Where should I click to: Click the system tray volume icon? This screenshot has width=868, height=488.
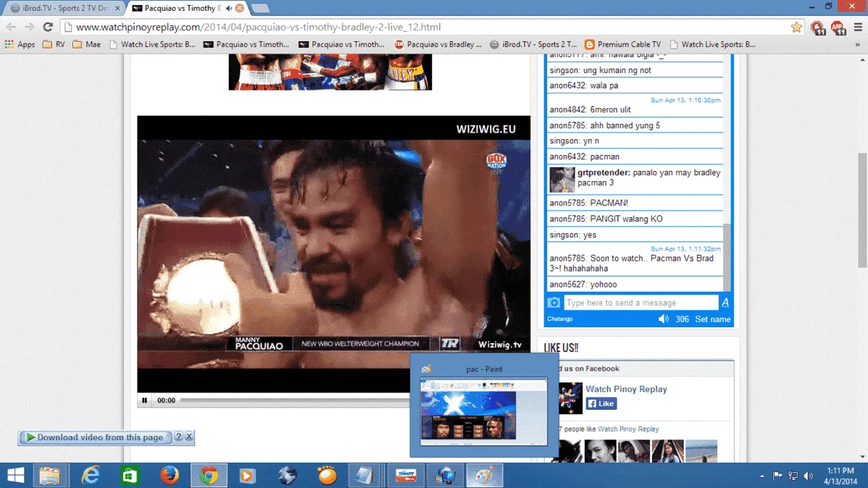pyautogui.click(x=808, y=476)
